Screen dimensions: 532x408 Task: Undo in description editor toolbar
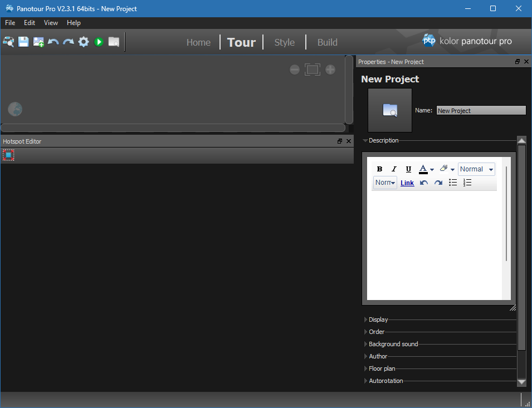424,183
